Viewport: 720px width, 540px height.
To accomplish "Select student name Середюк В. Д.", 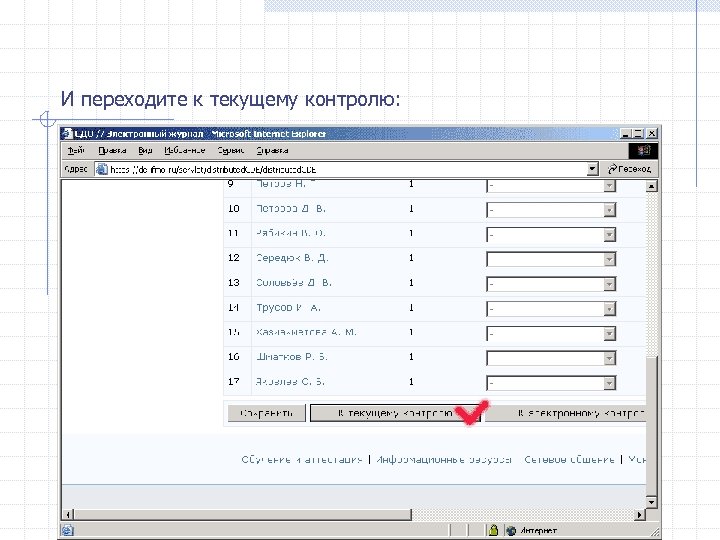I will pos(292,258).
